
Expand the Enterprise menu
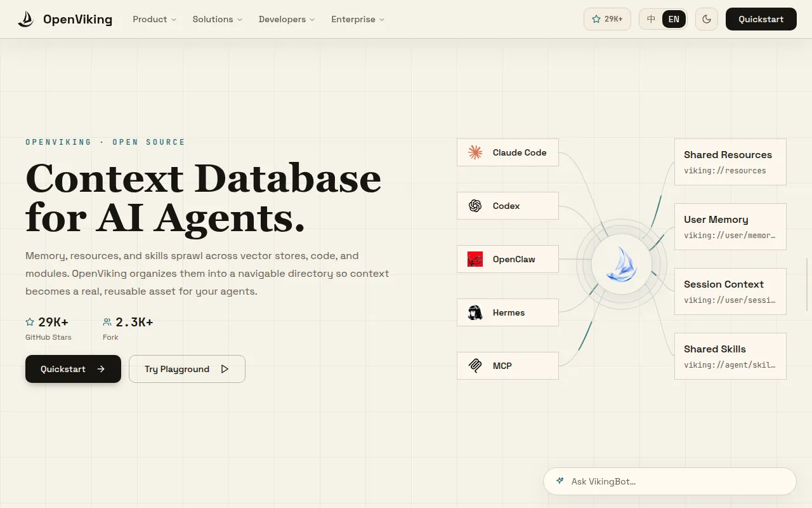point(358,19)
